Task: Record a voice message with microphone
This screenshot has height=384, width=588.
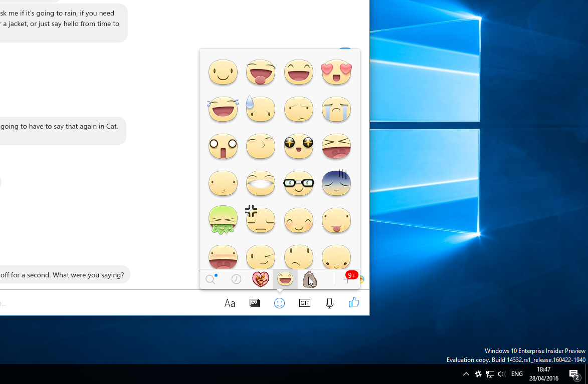Action: (x=330, y=303)
